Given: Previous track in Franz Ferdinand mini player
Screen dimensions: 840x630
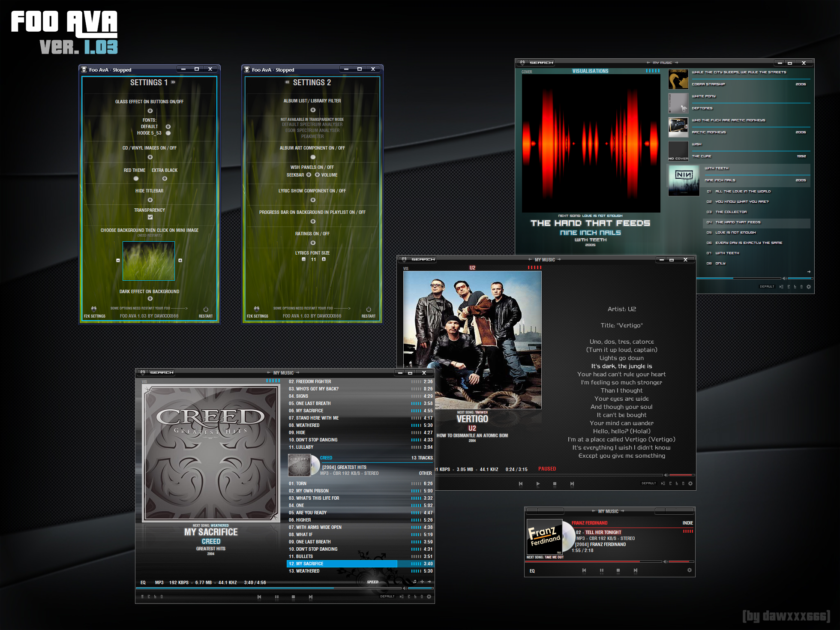Looking at the screenshot, I should point(584,570).
